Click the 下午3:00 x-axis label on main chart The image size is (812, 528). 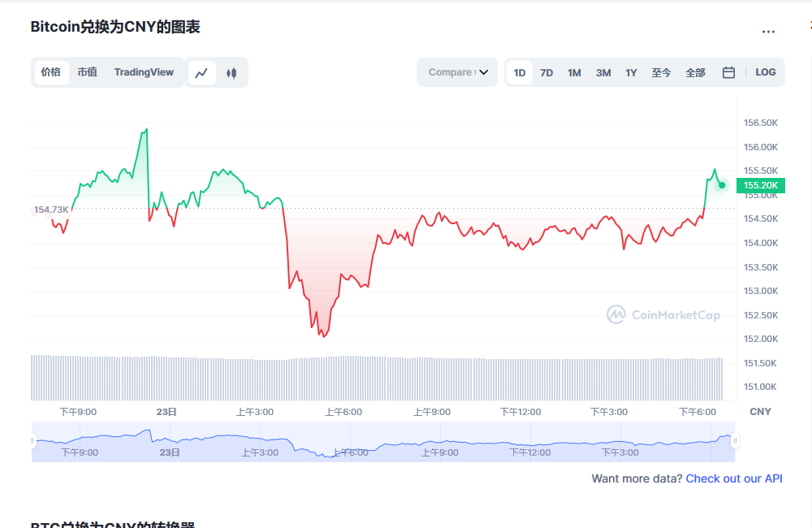tap(609, 412)
